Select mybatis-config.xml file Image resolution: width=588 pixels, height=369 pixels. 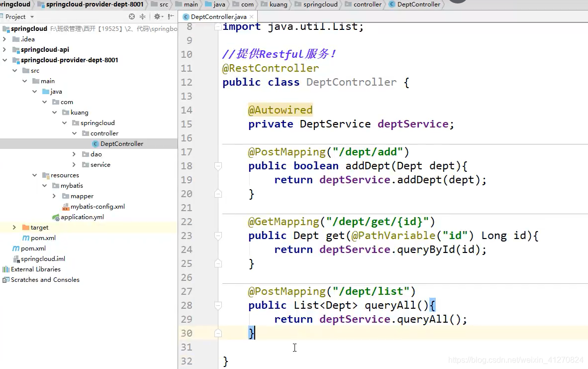(x=94, y=207)
